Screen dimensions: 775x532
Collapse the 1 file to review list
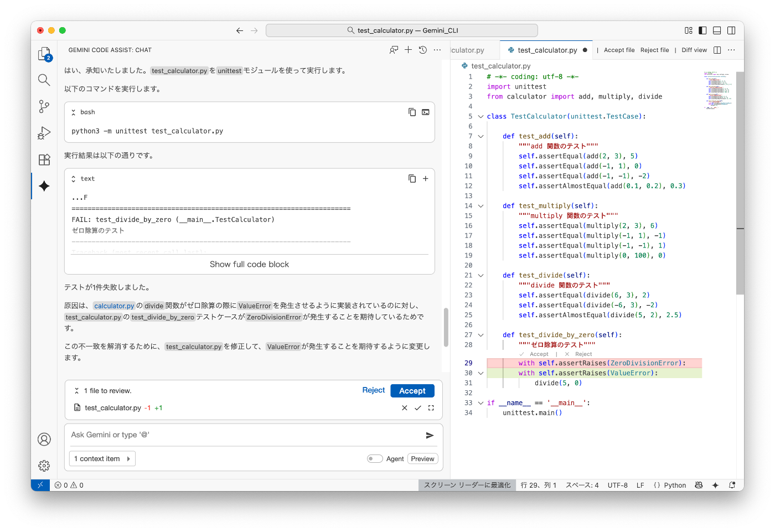tap(77, 391)
